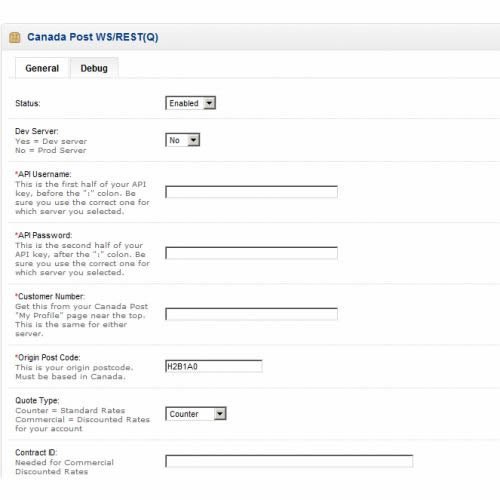Click the *Origin Post Code: label

click(x=47, y=358)
